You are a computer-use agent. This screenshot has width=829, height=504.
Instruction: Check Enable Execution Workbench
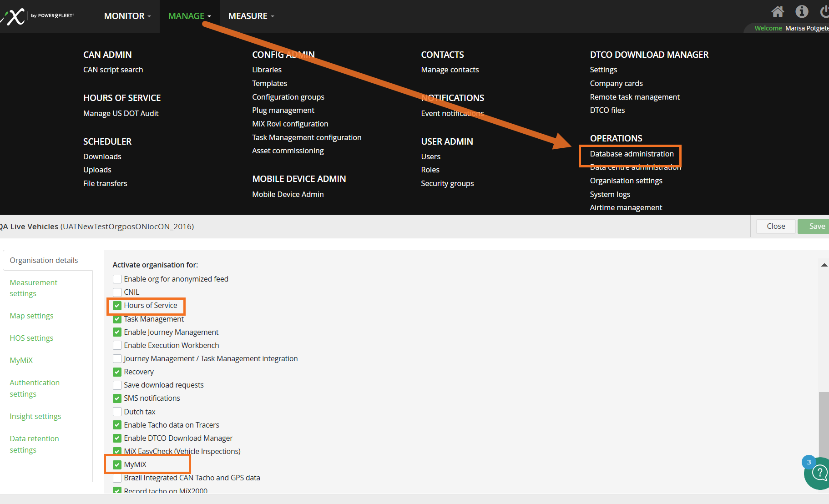click(117, 345)
